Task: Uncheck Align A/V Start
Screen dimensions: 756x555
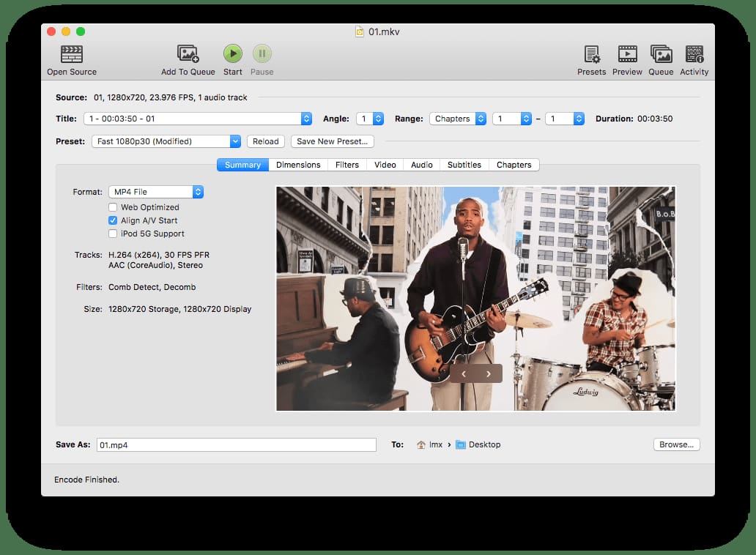Action: click(x=113, y=220)
